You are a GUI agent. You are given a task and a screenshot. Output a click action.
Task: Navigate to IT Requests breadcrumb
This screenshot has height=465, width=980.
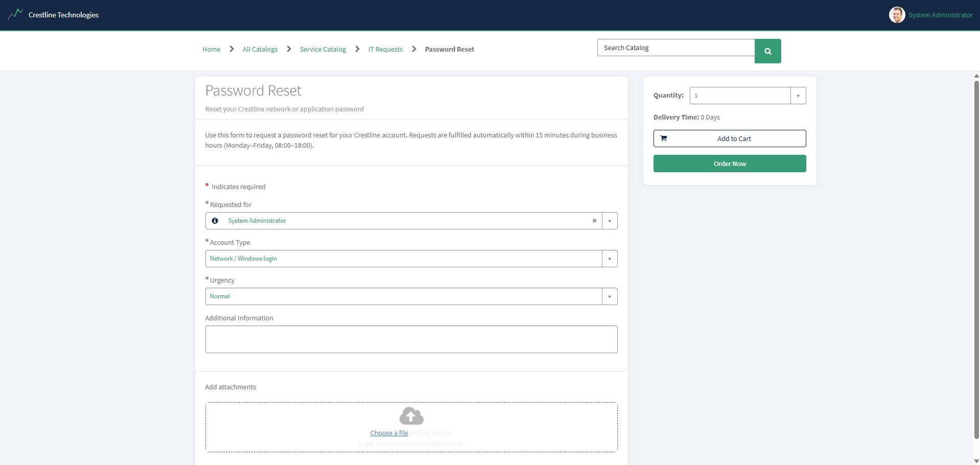[x=385, y=49]
